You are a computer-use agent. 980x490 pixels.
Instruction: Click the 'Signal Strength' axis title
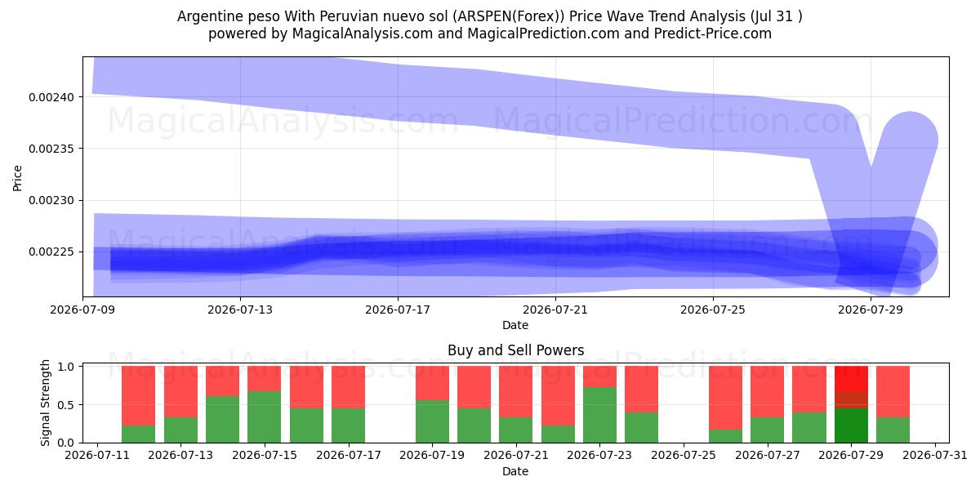tap(46, 403)
